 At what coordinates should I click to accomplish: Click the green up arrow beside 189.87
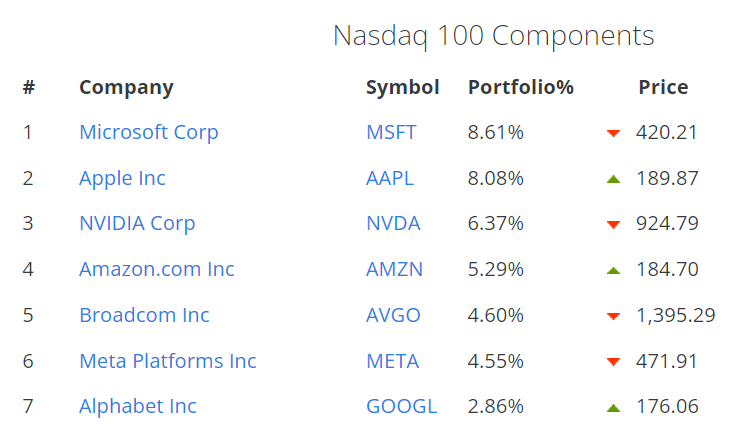coord(613,179)
